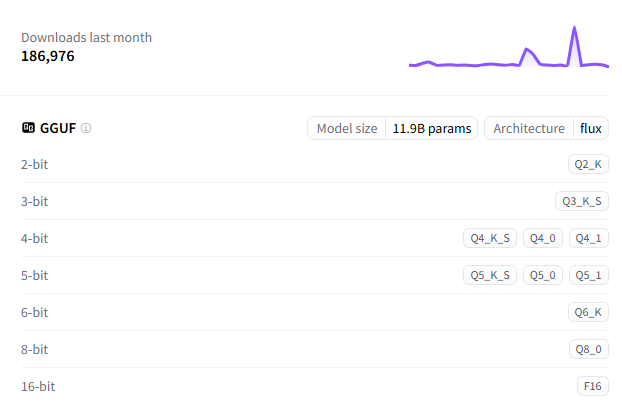The width and height of the screenshot is (622, 413).
Task: Click the 8-bit row label
Action: (35, 349)
